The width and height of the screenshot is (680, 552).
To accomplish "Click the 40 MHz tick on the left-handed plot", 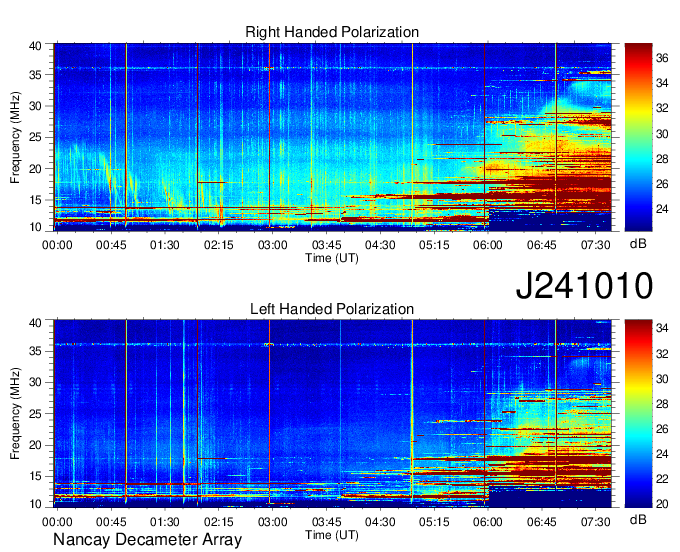I will (35, 323).
